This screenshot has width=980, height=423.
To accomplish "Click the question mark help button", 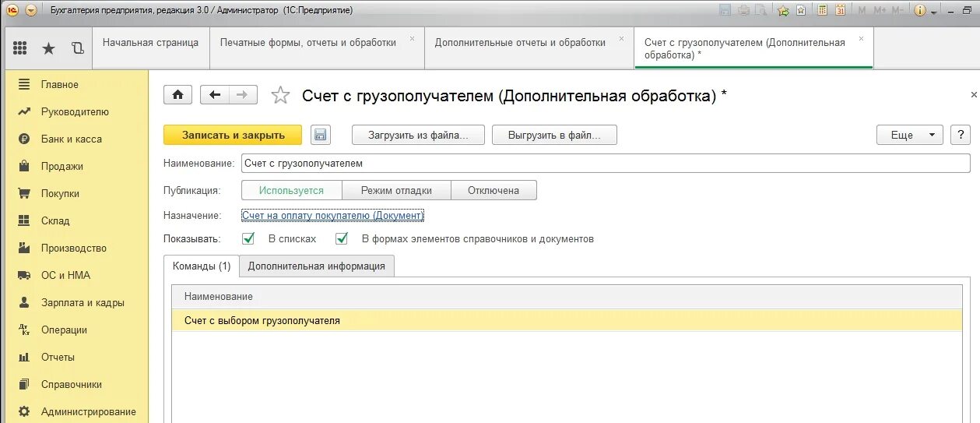I will (961, 135).
